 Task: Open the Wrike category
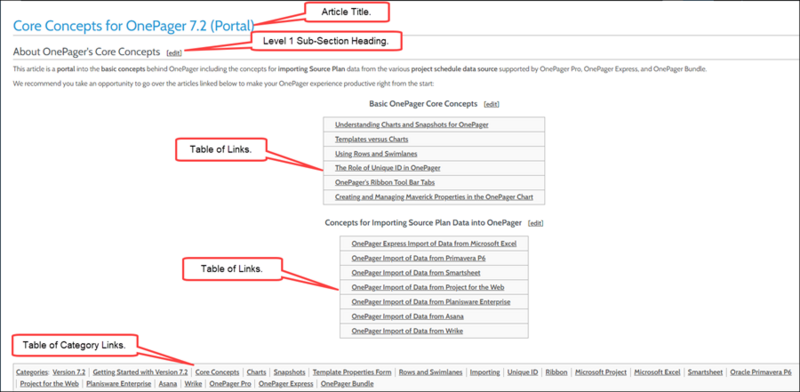(193, 384)
